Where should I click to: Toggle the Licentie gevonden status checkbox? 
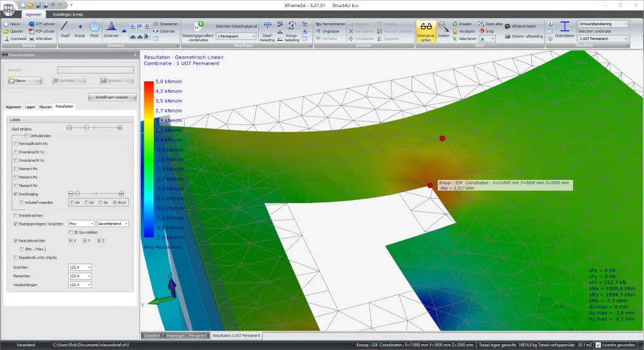598,345
